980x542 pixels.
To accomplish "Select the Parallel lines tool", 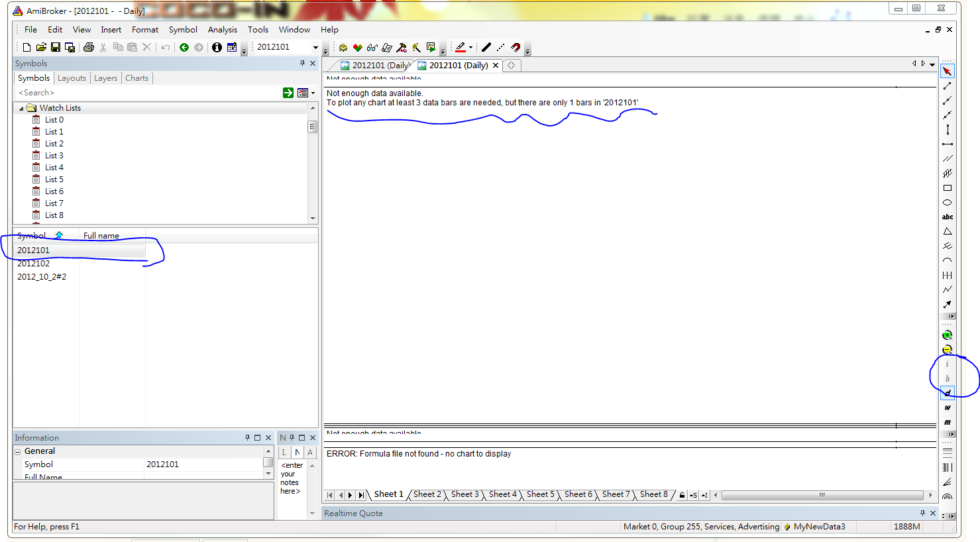I will tap(948, 158).
